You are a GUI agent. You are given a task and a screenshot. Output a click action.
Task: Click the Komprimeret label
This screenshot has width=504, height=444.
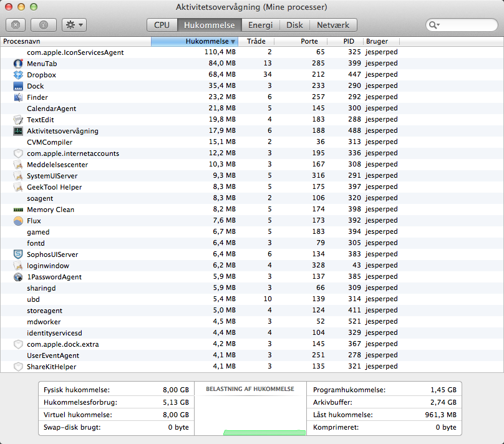[336, 427]
